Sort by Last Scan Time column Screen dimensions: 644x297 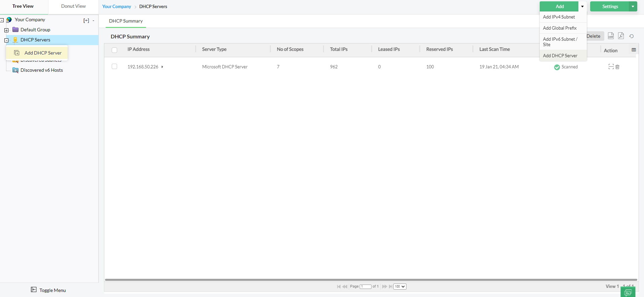[x=494, y=49]
